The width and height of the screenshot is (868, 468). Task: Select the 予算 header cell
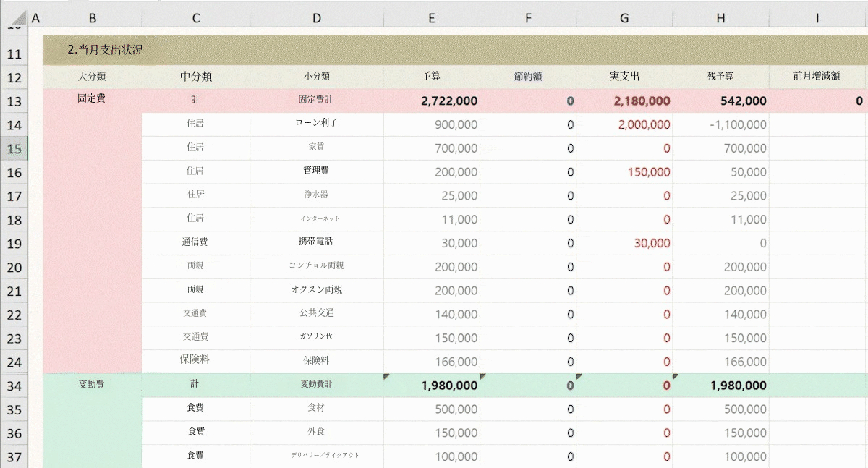pyautogui.click(x=432, y=77)
